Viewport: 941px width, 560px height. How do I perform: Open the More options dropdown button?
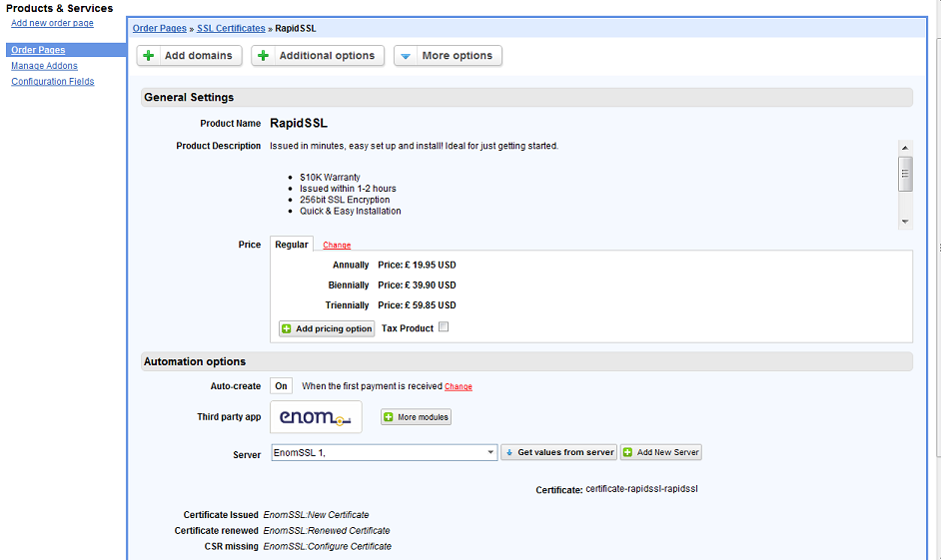(448, 56)
